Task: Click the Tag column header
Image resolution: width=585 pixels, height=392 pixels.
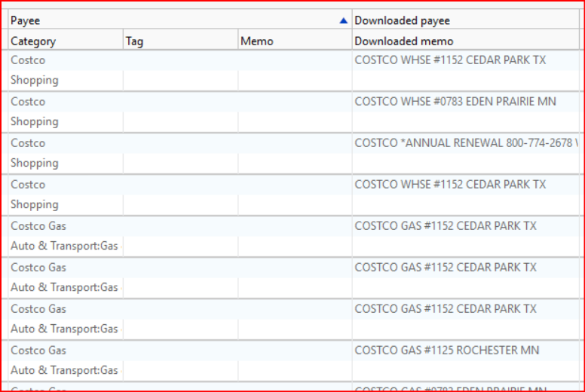Action: pyautogui.click(x=181, y=41)
